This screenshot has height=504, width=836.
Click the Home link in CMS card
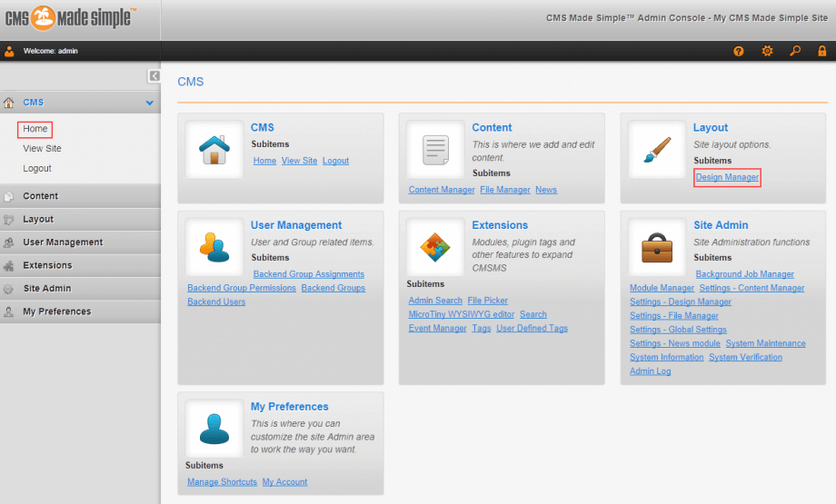pyautogui.click(x=264, y=161)
